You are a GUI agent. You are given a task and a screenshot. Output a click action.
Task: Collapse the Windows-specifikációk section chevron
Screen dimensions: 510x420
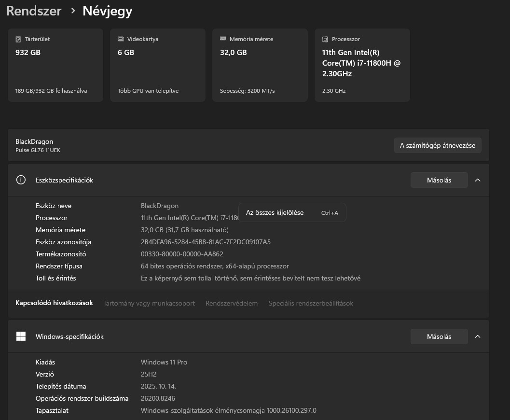pyautogui.click(x=478, y=336)
